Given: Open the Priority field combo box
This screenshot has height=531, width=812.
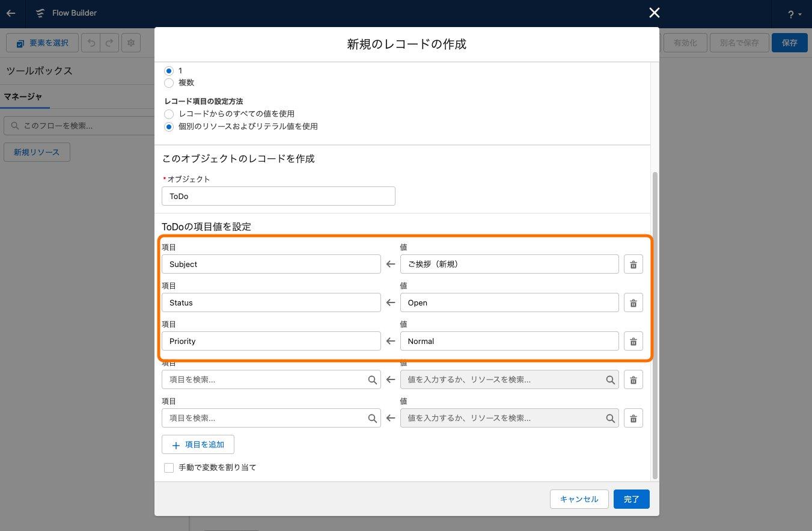Looking at the screenshot, I should pos(271,341).
